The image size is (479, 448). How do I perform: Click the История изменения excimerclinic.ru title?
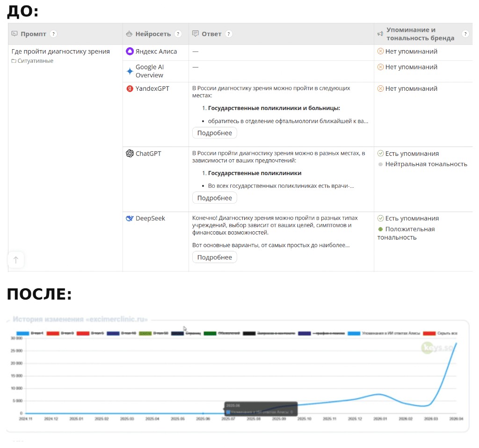point(80,319)
